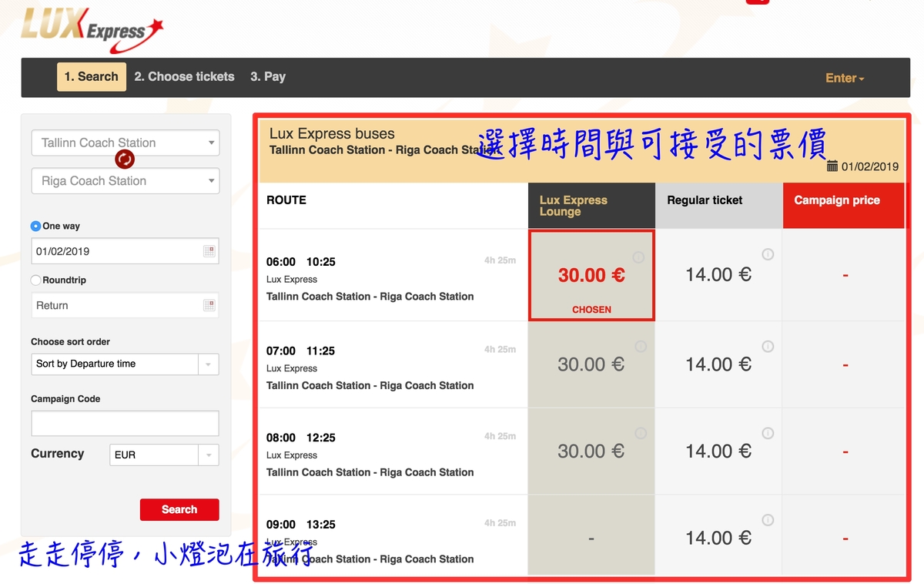Info icon for 08:00 Regular ticket
The height and width of the screenshot is (584, 924).
click(768, 434)
